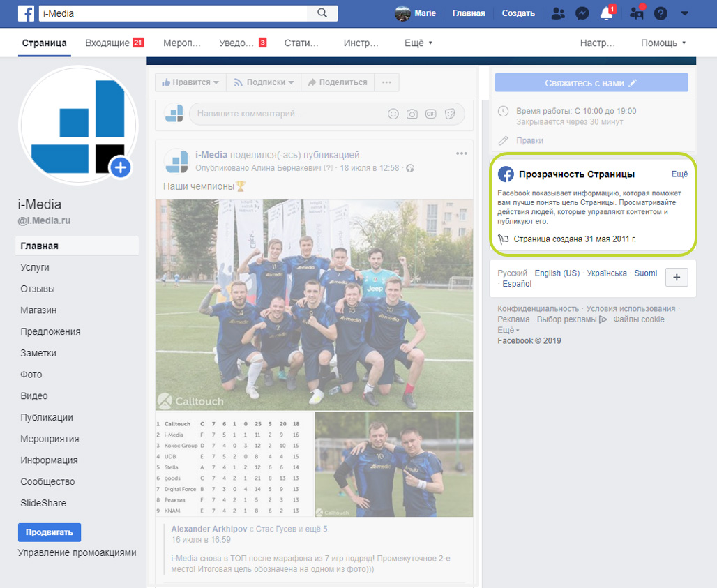Click i-Media avatar in post header

(x=176, y=161)
